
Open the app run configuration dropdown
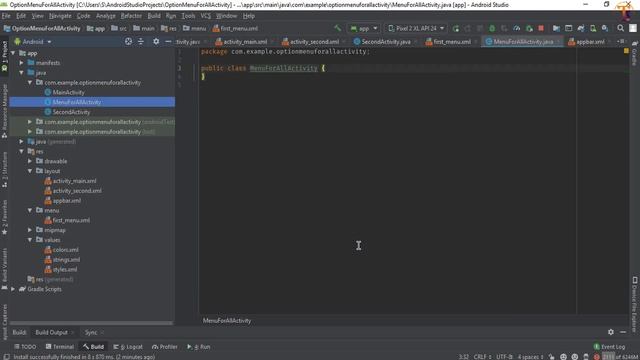pyautogui.click(x=364, y=28)
